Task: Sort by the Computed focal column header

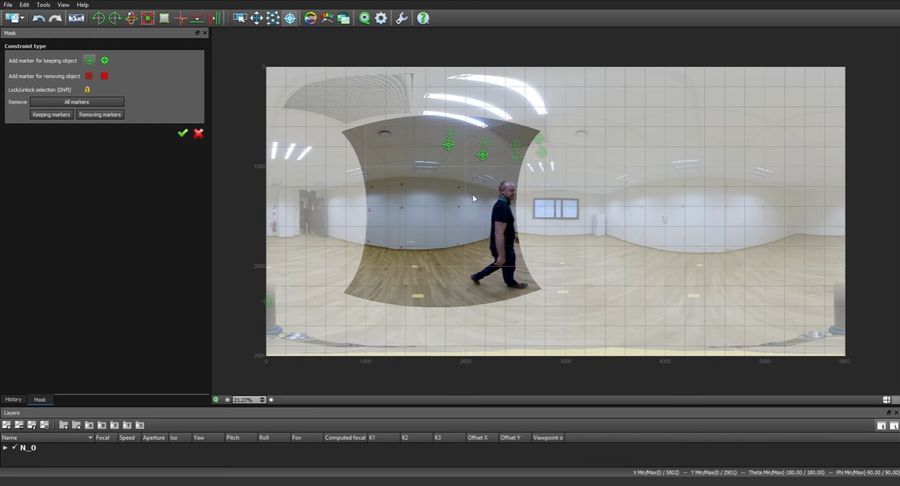Action: [344, 438]
